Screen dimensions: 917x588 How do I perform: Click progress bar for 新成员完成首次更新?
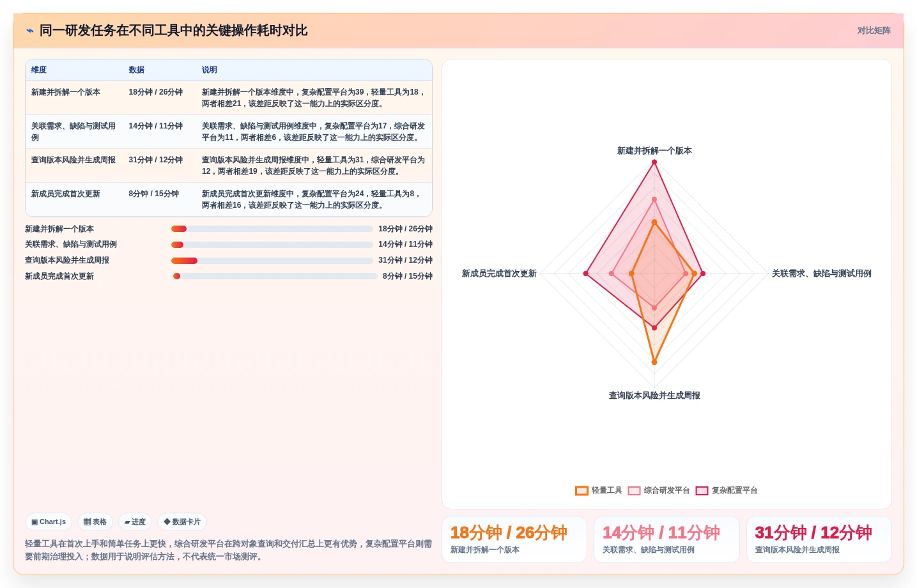click(x=275, y=276)
